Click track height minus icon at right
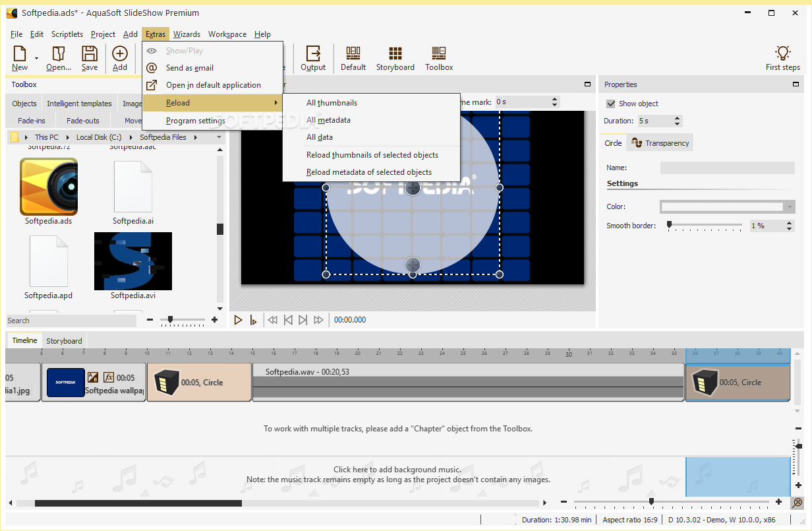The width and height of the screenshot is (812, 531). pyautogui.click(x=798, y=429)
